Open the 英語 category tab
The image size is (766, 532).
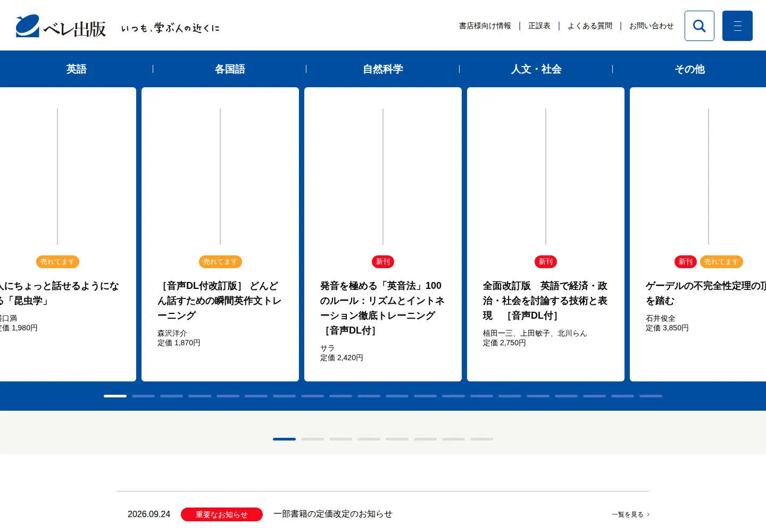[x=77, y=69]
